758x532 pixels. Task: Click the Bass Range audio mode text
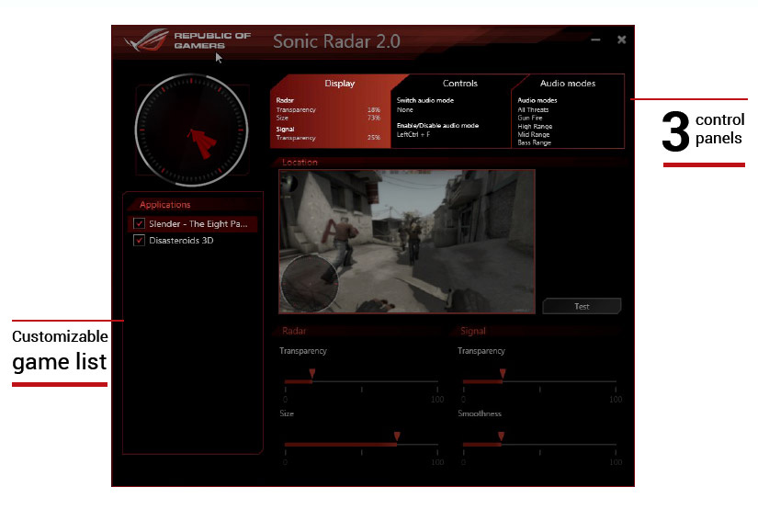pos(534,142)
